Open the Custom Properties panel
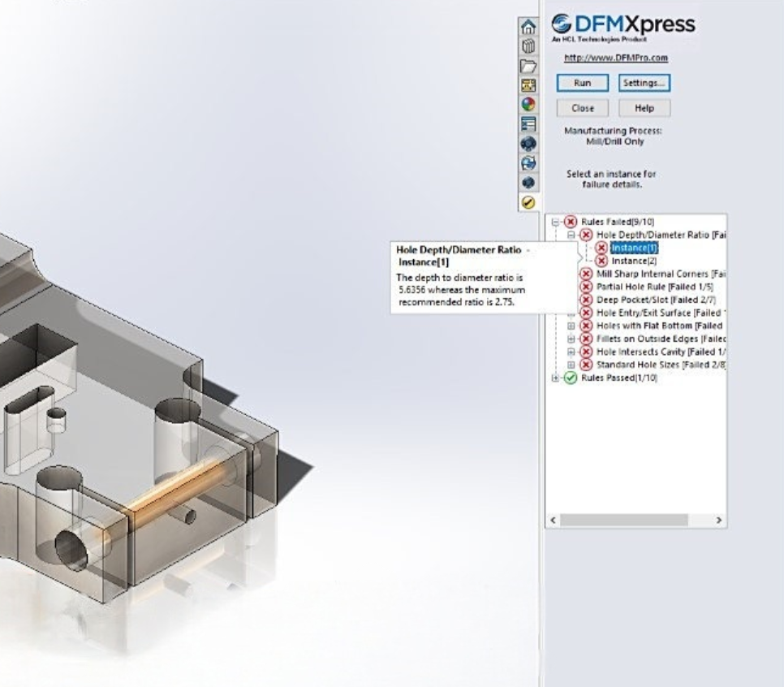The width and height of the screenshot is (784, 687). (528, 120)
